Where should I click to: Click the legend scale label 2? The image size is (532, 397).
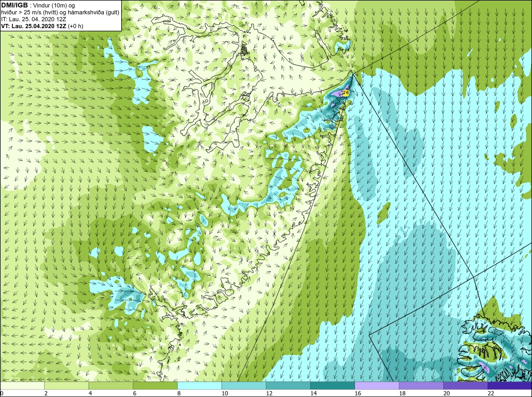[46, 393]
